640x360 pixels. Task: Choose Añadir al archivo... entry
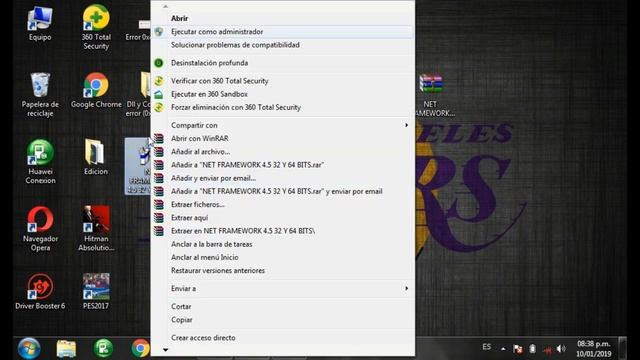[283, 151]
